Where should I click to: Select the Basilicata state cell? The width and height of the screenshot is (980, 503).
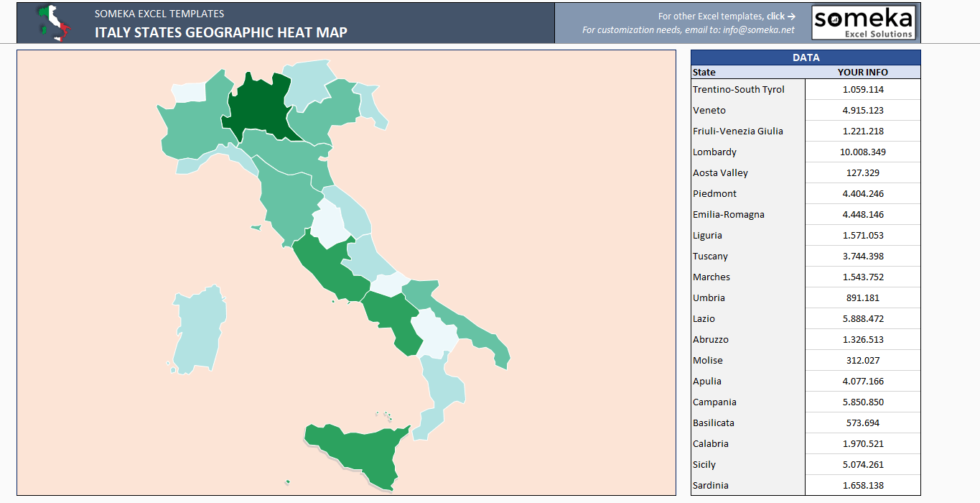click(x=748, y=423)
